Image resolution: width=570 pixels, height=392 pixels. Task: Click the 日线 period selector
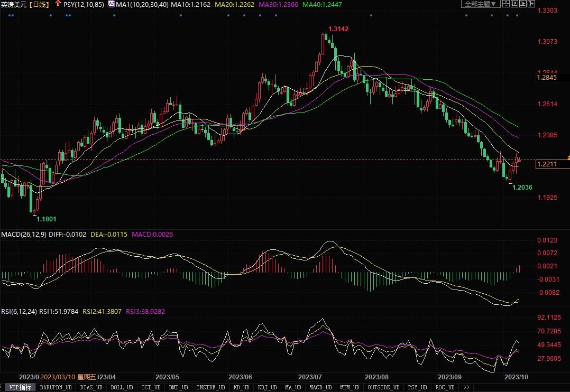click(40, 4)
